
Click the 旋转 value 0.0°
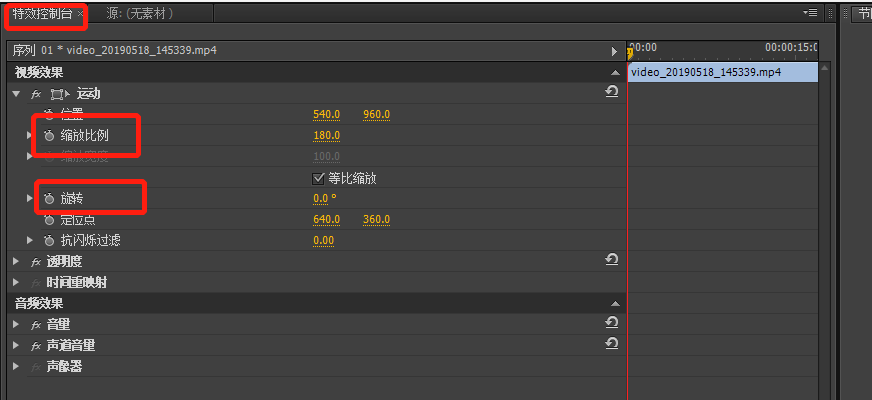(324, 199)
